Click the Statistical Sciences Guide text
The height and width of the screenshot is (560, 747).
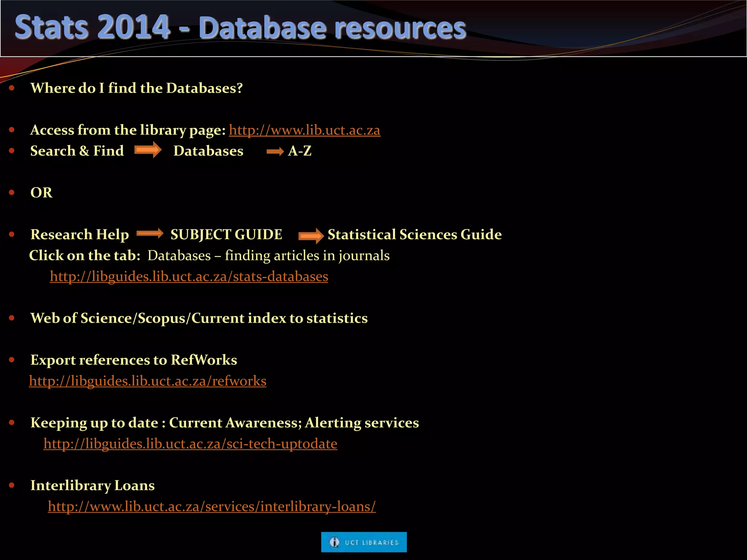pos(414,234)
